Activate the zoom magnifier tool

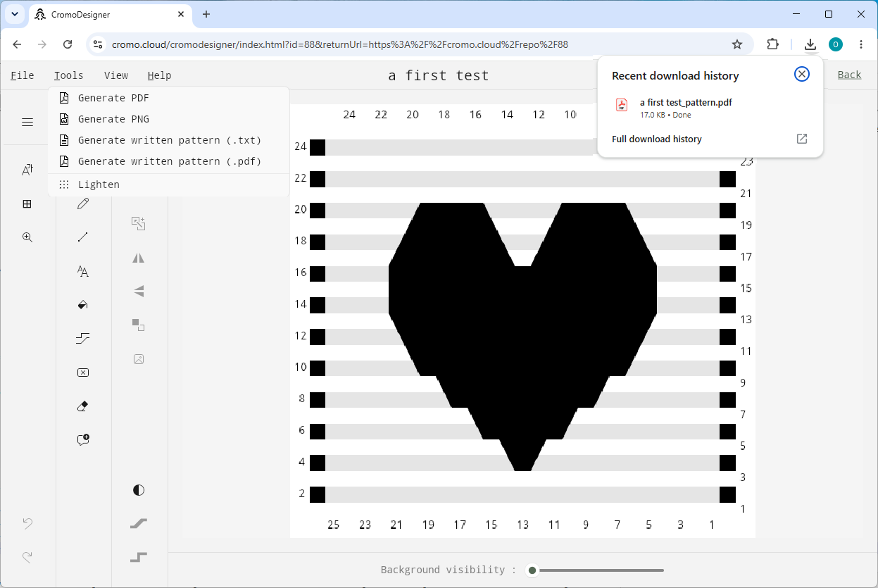point(27,237)
